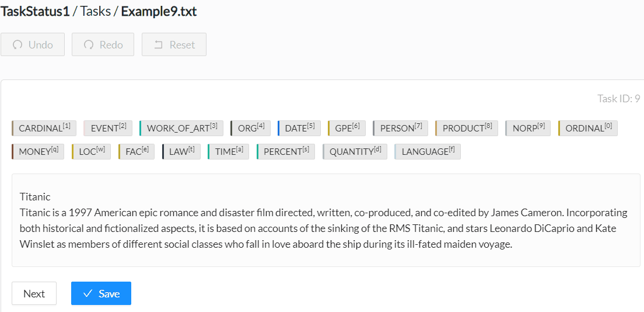Choose the PERSON label tag
Screen dimensions: 644x312
pyautogui.click(x=400, y=128)
